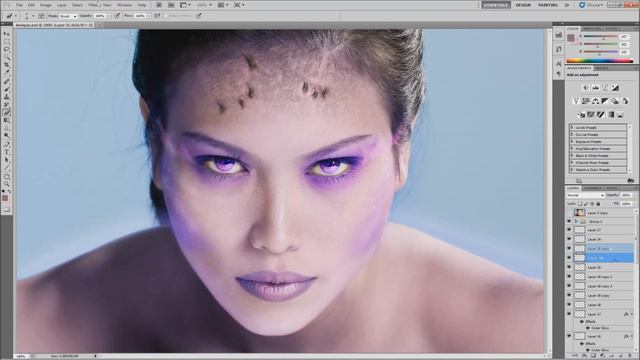Image resolution: width=640 pixels, height=360 pixels.
Task: Add a Photo Filter adjustment
Action: pos(615,101)
